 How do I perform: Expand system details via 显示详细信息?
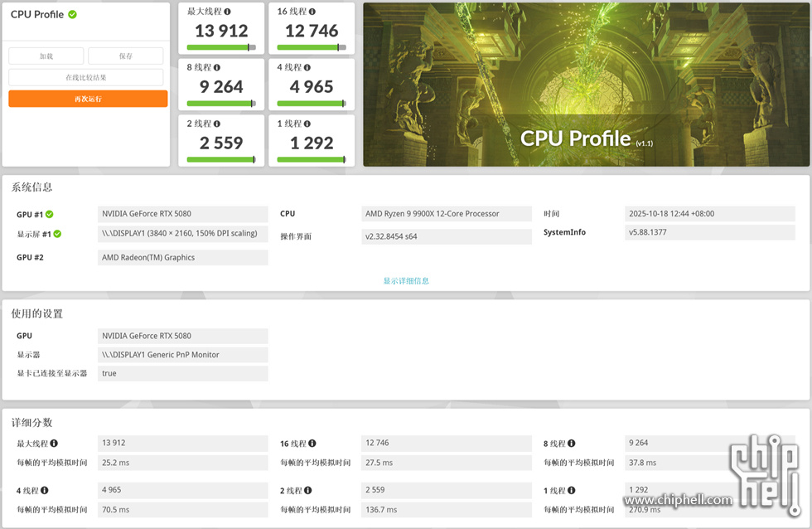tap(406, 281)
